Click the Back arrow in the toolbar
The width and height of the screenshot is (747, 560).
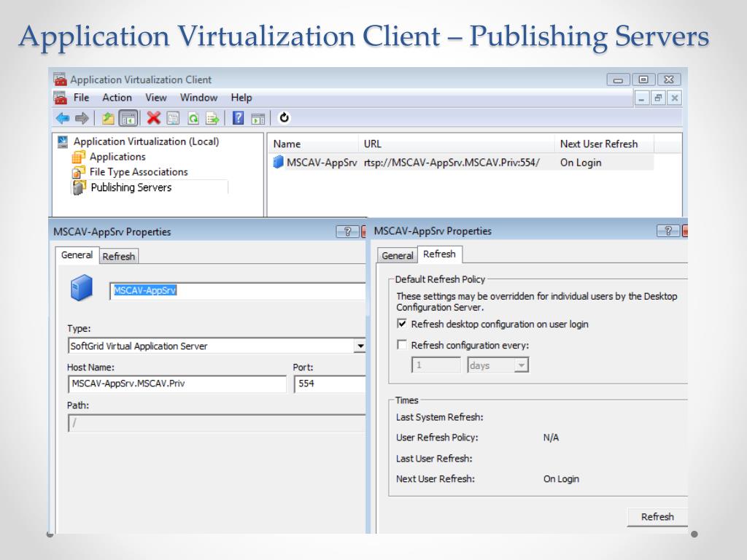coord(63,117)
